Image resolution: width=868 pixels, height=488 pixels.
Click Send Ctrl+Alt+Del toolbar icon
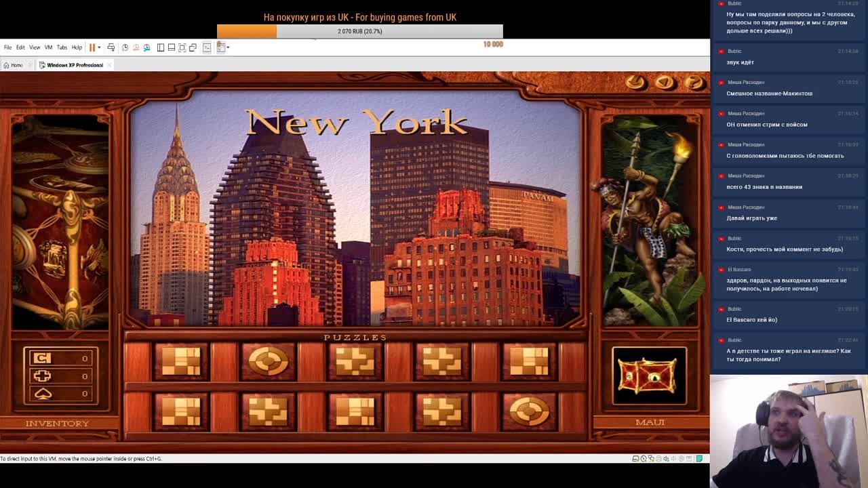[x=111, y=47]
